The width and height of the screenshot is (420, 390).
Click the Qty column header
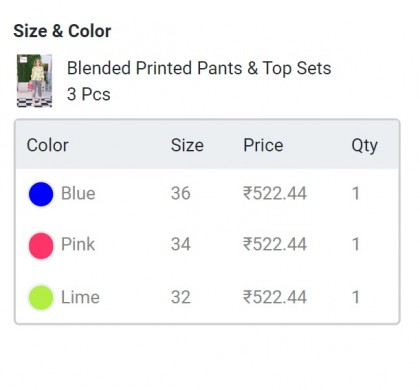[364, 146]
